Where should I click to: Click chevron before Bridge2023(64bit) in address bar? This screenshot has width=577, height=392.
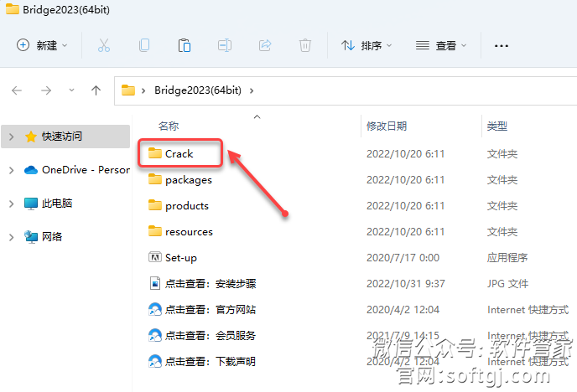click(x=143, y=90)
